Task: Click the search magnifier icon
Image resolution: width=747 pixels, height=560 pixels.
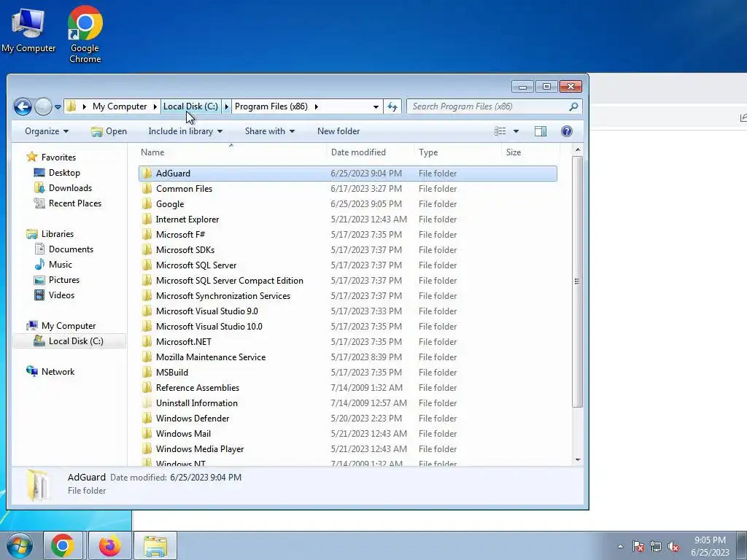Action: point(573,106)
